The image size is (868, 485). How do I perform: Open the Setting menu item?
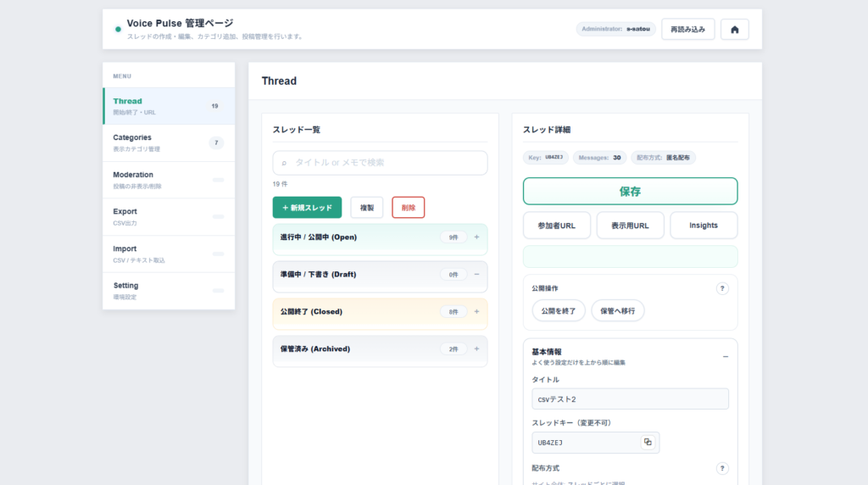169,291
